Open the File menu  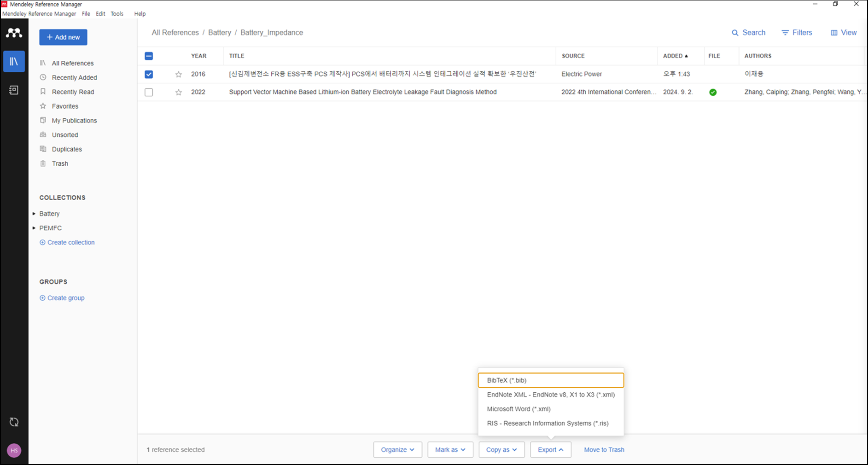[86, 14]
